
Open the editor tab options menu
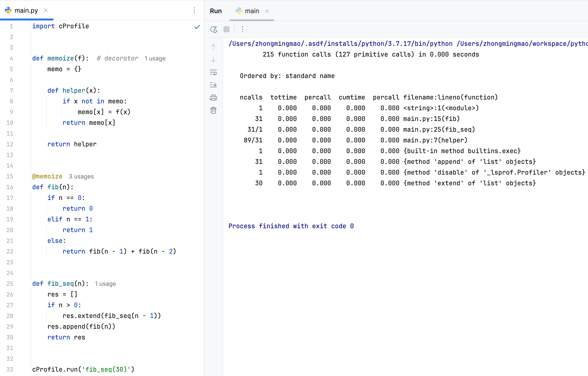coord(194,10)
